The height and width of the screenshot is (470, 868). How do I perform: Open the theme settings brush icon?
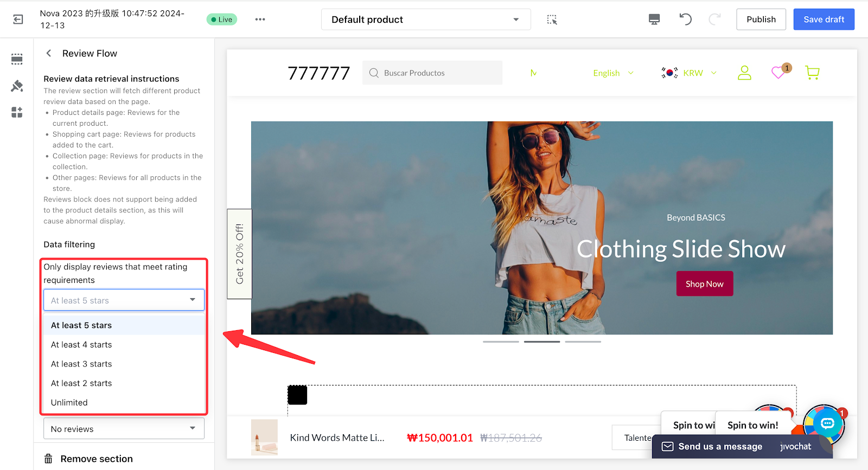coord(17,86)
